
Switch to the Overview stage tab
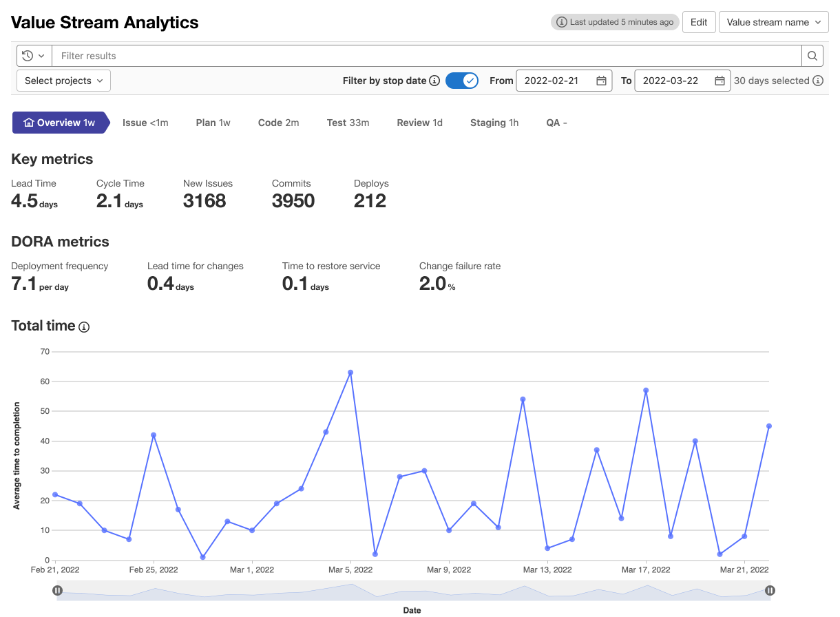click(60, 123)
